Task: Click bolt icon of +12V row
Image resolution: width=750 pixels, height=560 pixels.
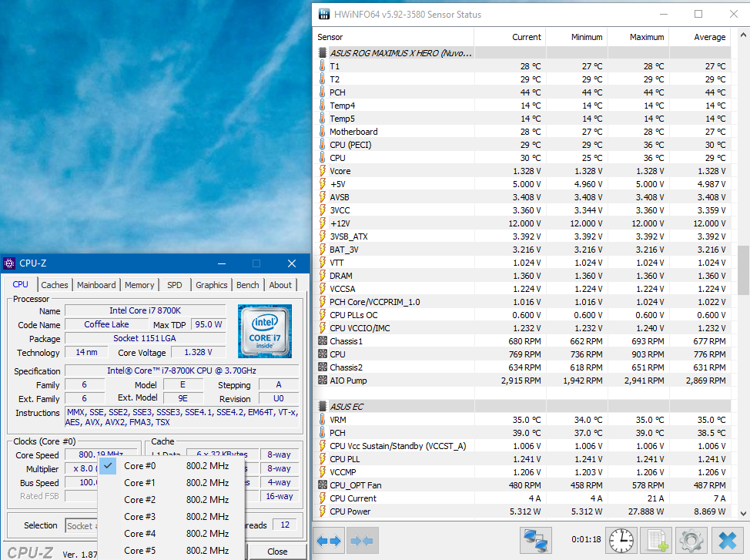Action: click(323, 223)
